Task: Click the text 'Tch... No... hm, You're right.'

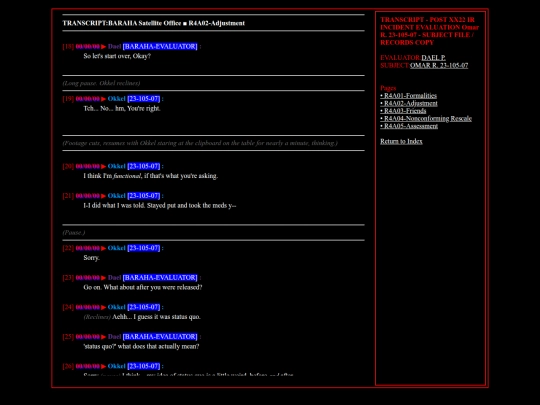Action: pos(122,108)
